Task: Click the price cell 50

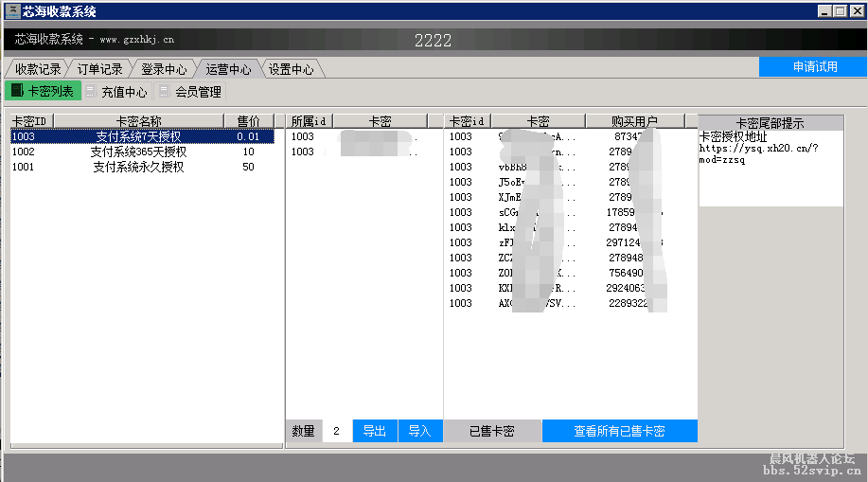Action: [x=248, y=167]
